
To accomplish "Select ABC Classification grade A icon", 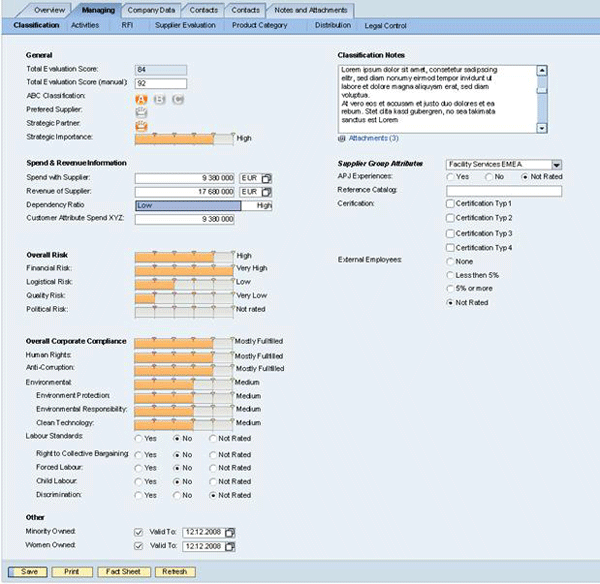I will (x=141, y=98).
